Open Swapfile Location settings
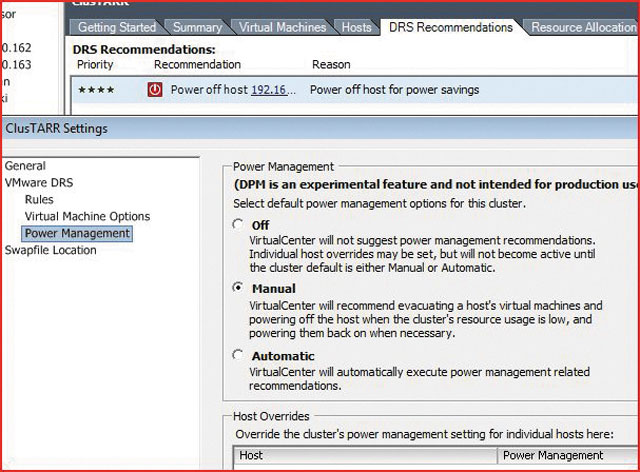640x472 pixels. tap(51, 250)
